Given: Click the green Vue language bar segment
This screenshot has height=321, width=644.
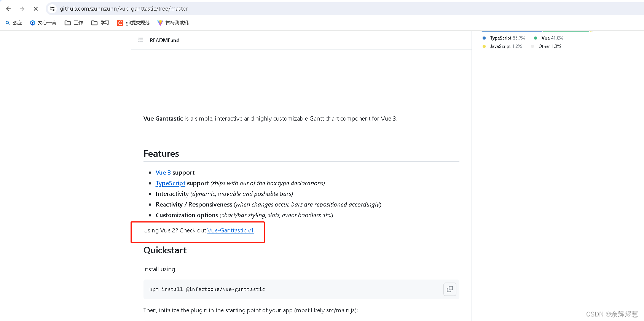Looking at the screenshot, I should pyautogui.click(x=566, y=31).
